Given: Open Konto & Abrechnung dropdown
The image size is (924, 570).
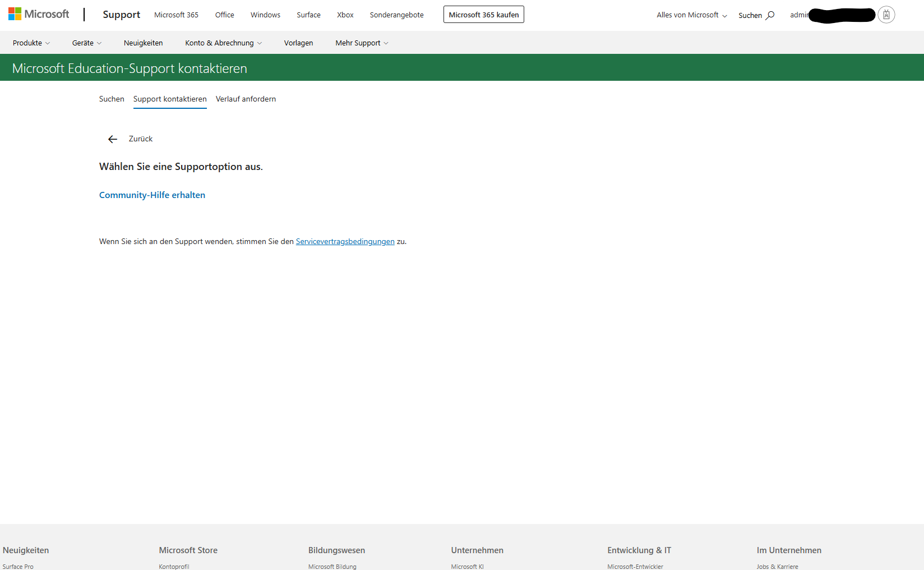Looking at the screenshot, I should (224, 43).
